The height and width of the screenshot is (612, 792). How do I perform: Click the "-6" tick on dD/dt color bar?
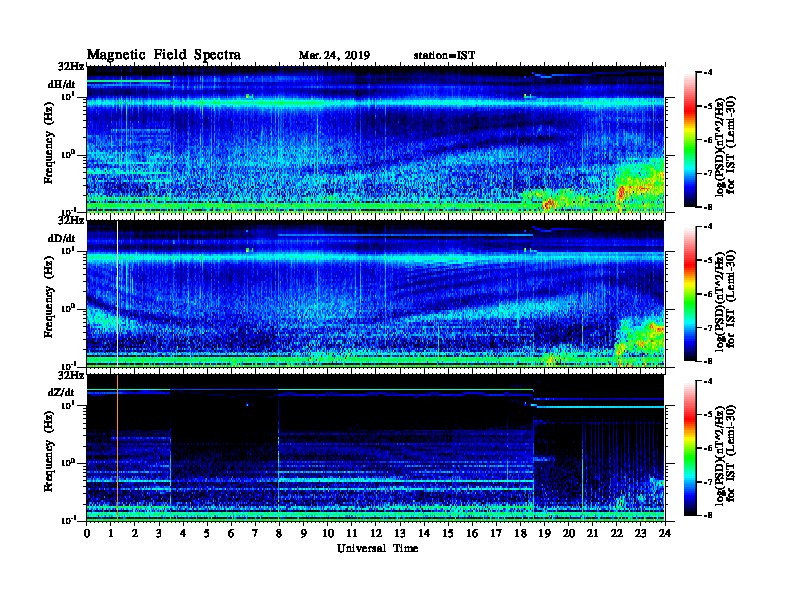click(x=708, y=294)
